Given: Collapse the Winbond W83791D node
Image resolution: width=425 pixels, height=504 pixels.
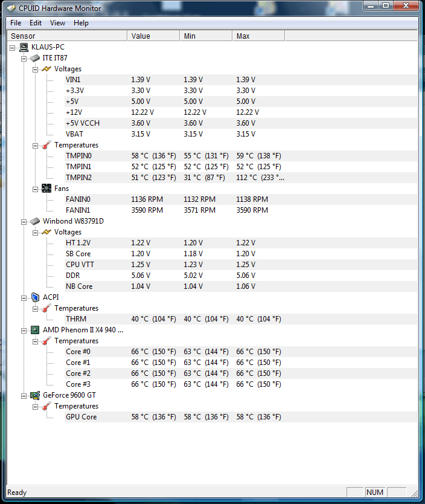Looking at the screenshot, I should (24, 222).
